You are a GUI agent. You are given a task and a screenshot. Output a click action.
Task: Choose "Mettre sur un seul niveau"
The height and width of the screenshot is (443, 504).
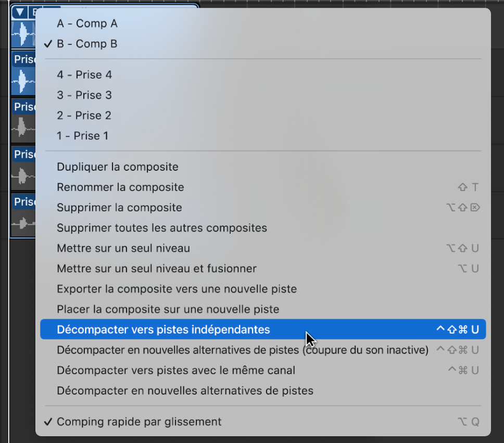(123, 248)
